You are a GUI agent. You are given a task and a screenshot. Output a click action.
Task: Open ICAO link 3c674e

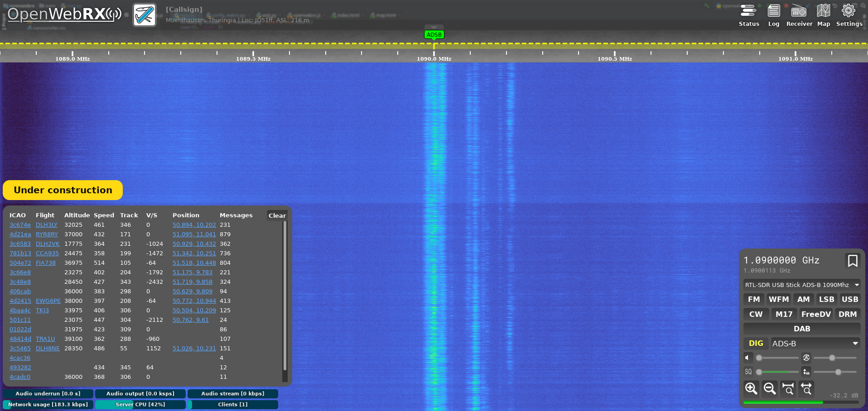point(20,225)
